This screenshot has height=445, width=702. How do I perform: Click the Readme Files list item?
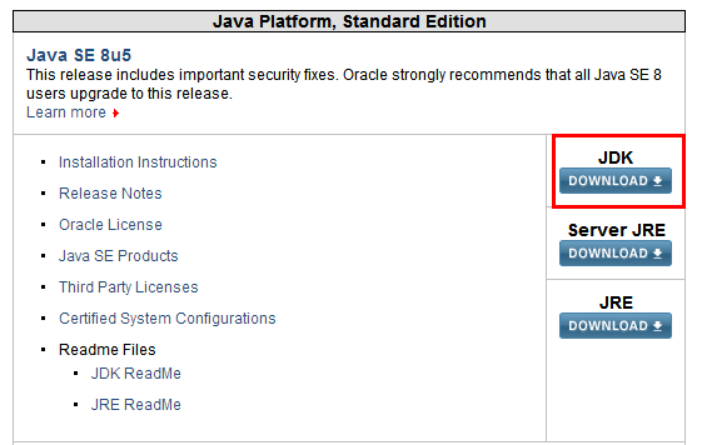tap(107, 350)
